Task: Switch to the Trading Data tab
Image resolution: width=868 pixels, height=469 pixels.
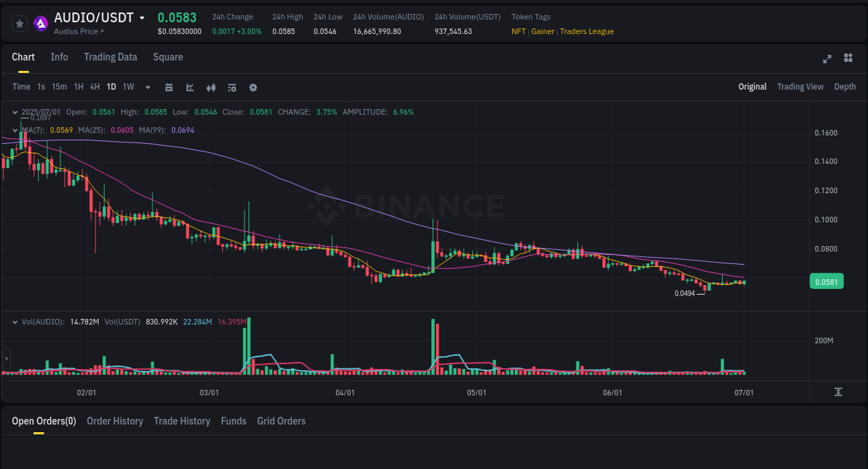Action: 110,57
